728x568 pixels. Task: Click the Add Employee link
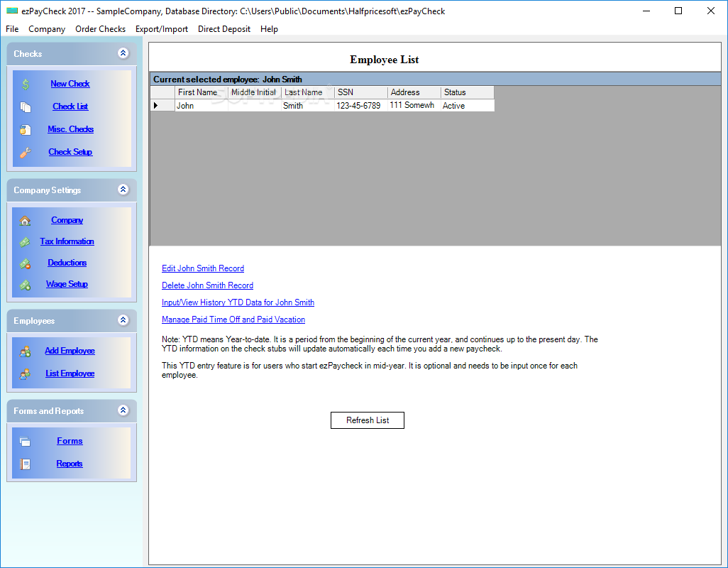tap(70, 351)
